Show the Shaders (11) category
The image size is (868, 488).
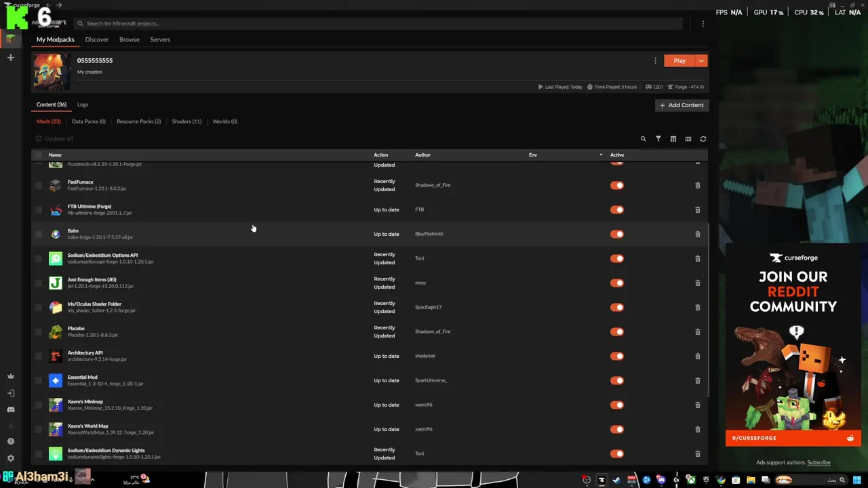tap(186, 121)
